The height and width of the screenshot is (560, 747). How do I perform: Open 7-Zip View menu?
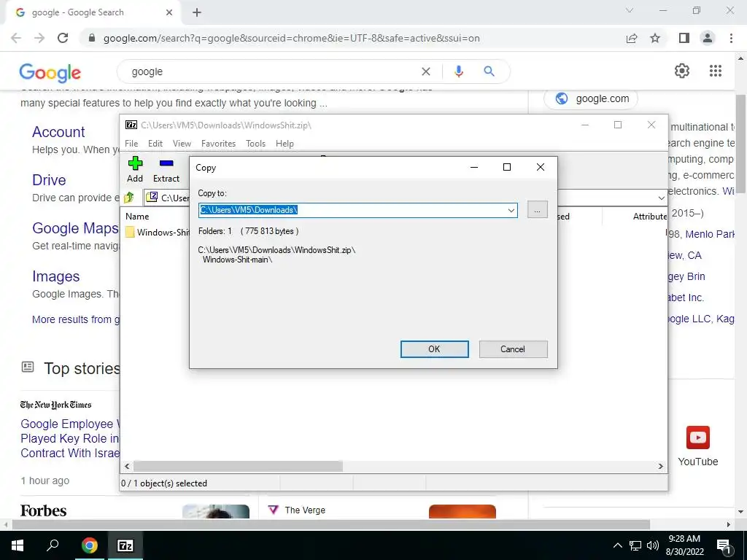pos(182,144)
